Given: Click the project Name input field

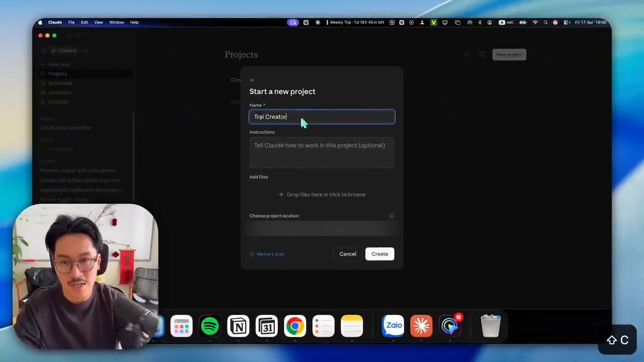Looking at the screenshot, I should (x=322, y=117).
